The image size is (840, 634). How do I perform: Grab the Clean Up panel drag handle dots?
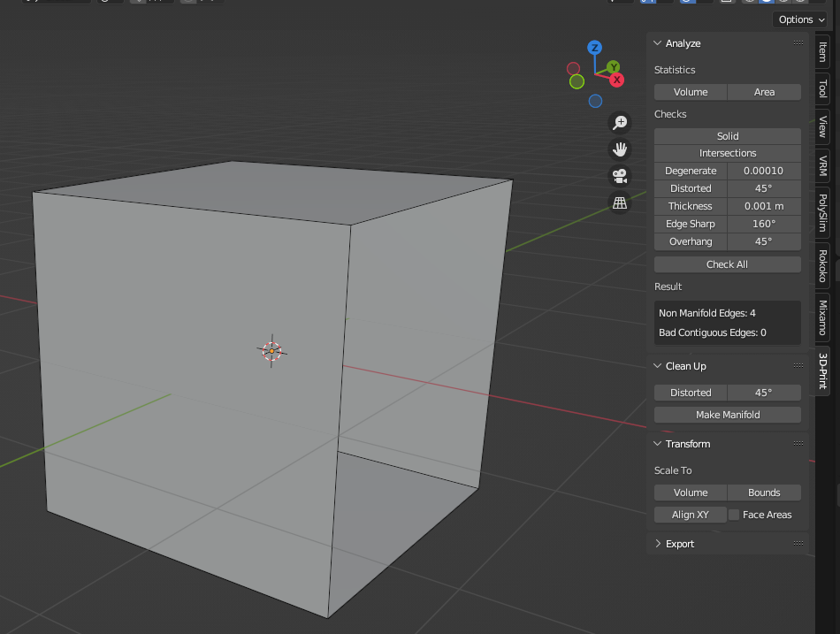[x=798, y=365]
